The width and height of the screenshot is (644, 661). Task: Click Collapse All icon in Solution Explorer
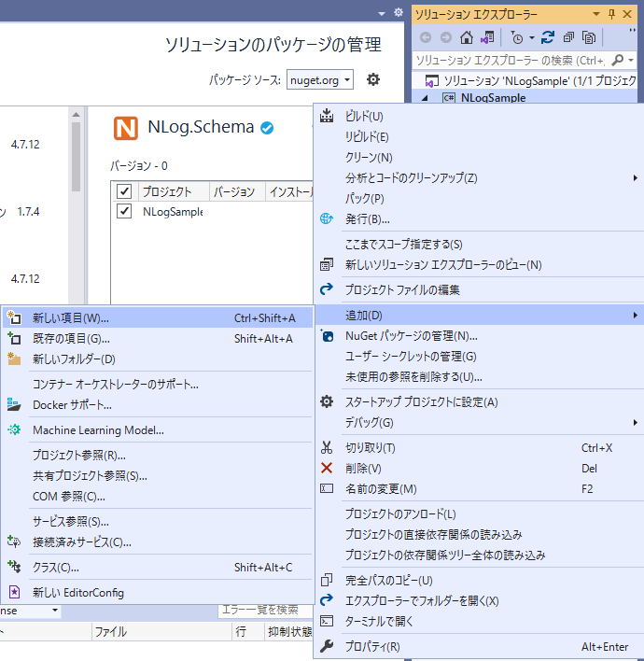[568, 37]
